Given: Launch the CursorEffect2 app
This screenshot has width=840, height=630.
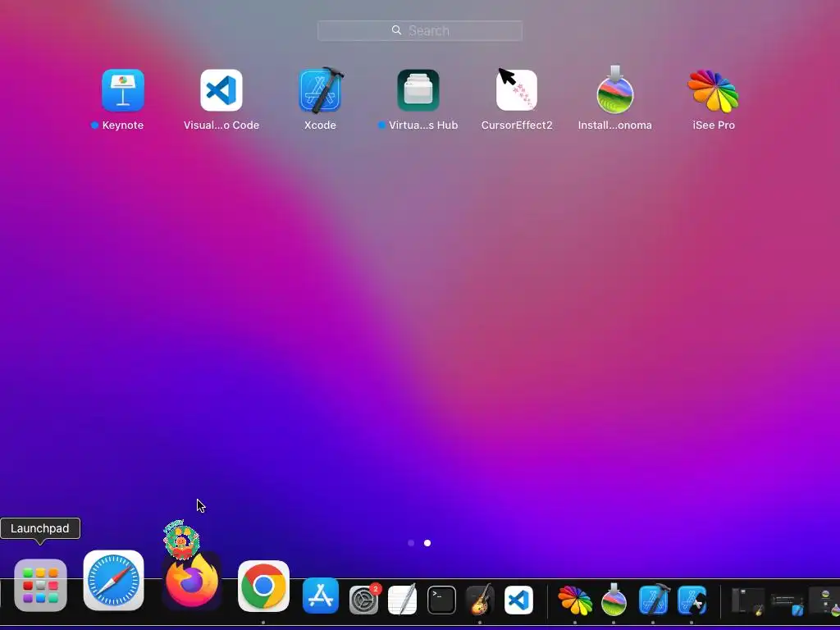Looking at the screenshot, I should (517, 90).
